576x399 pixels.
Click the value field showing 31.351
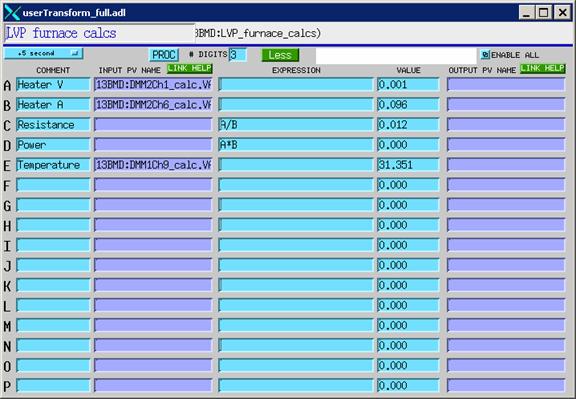[x=408, y=165]
